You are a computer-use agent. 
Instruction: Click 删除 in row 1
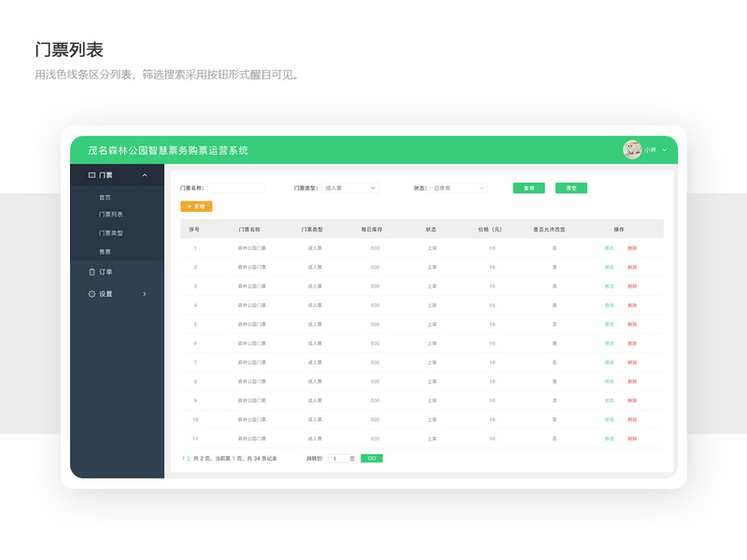pyautogui.click(x=632, y=248)
